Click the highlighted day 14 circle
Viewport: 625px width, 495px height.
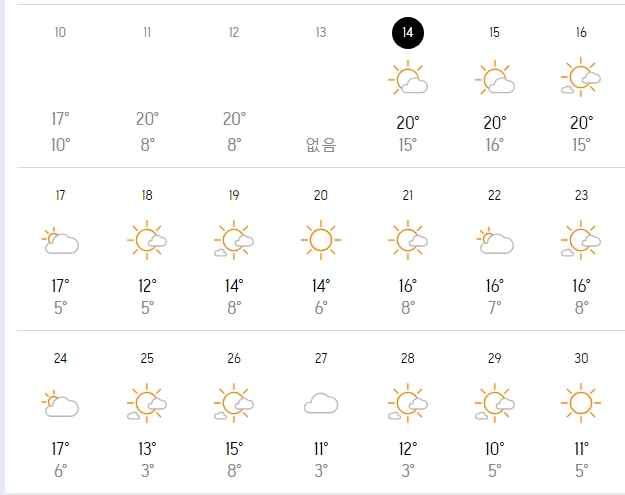tap(408, 33)
